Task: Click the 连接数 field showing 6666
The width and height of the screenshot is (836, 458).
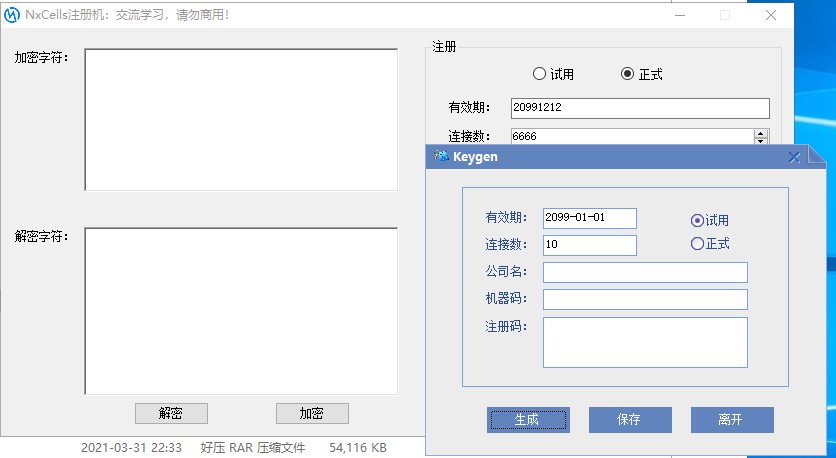Action: tap(632, 136)
